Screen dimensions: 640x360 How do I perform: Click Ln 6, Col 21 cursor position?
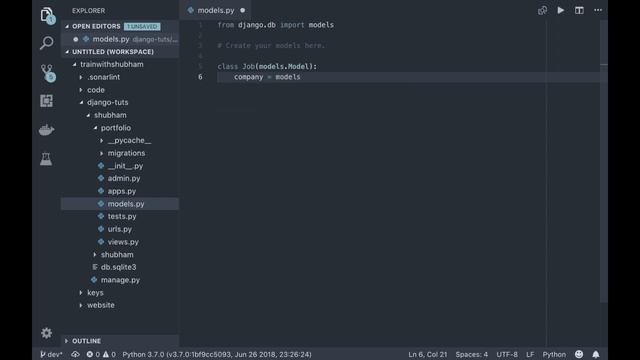click(427, 354)
